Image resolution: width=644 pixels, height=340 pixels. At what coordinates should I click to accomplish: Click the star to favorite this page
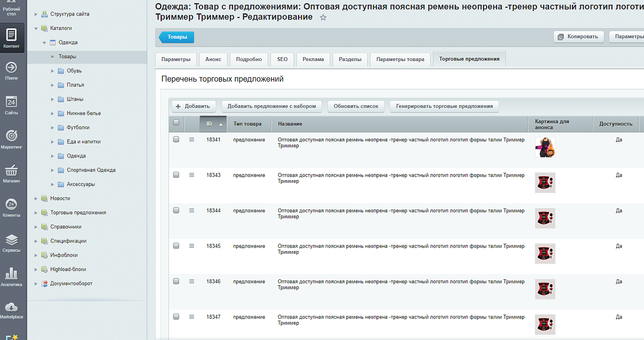(323, 18)
